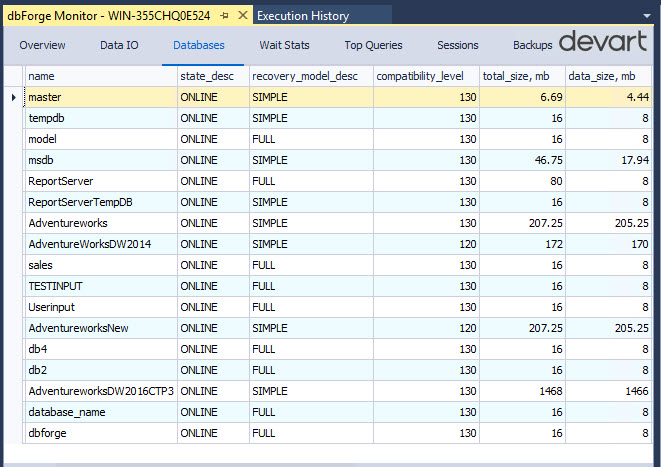
Task: Open the Overview tab
Action: tap(42, 45)
